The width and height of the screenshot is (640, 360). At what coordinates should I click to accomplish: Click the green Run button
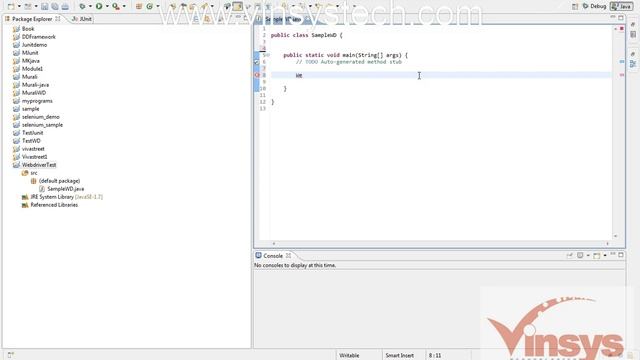click(x=99, y=6)
